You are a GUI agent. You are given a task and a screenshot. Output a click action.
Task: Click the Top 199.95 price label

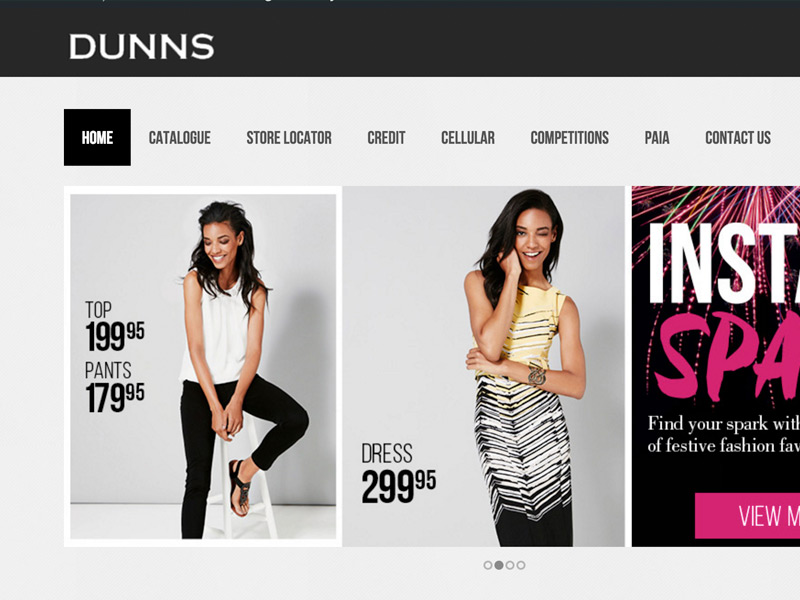[114, 326]
